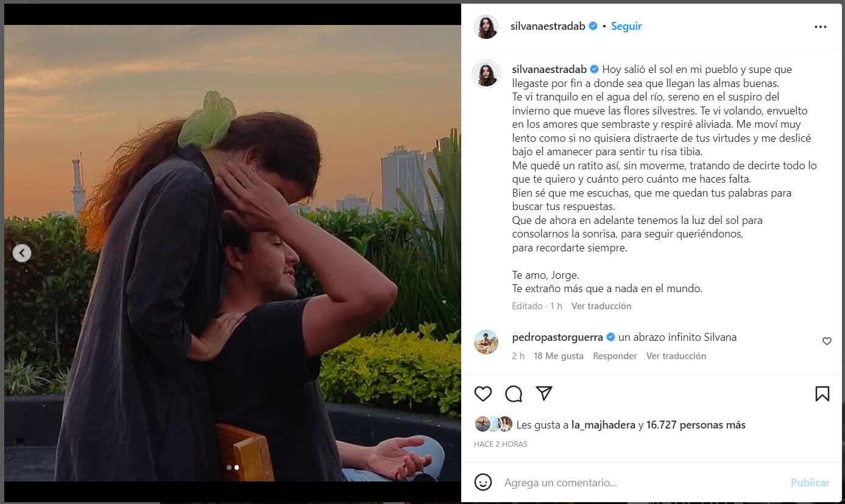Open the three-dot more options menu
Screen dimensions: 845x504
coord(821,27)
